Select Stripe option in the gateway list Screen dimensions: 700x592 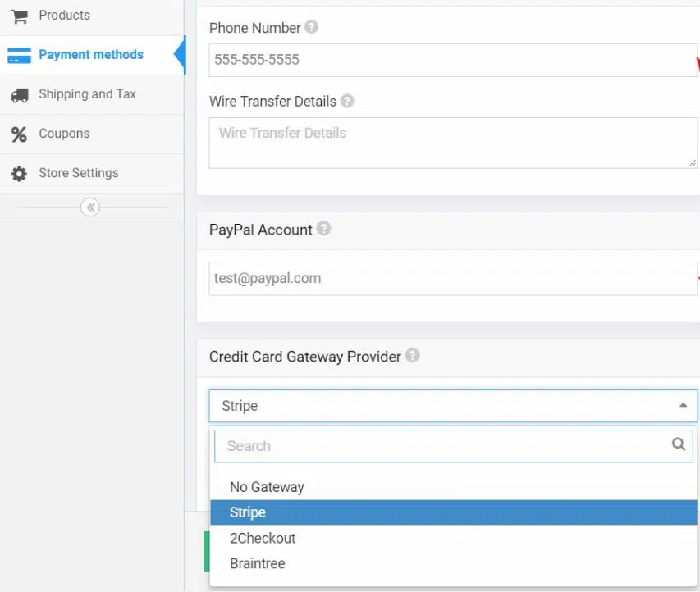(248, 512)
